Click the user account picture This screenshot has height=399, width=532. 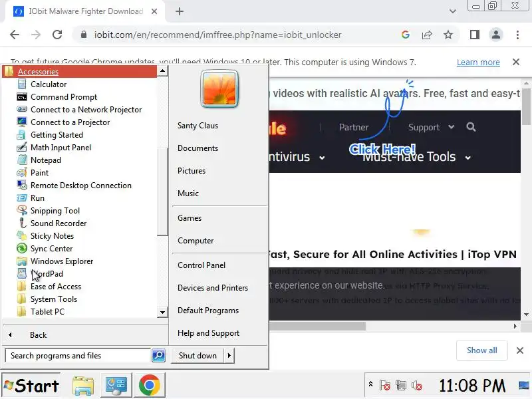click(219, 88)
